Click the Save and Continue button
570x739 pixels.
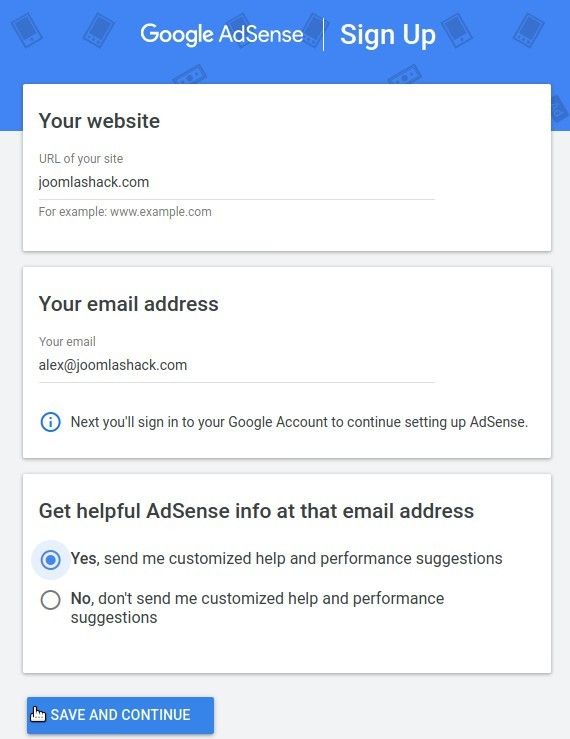pyautogui.click(x=120, y=715)
